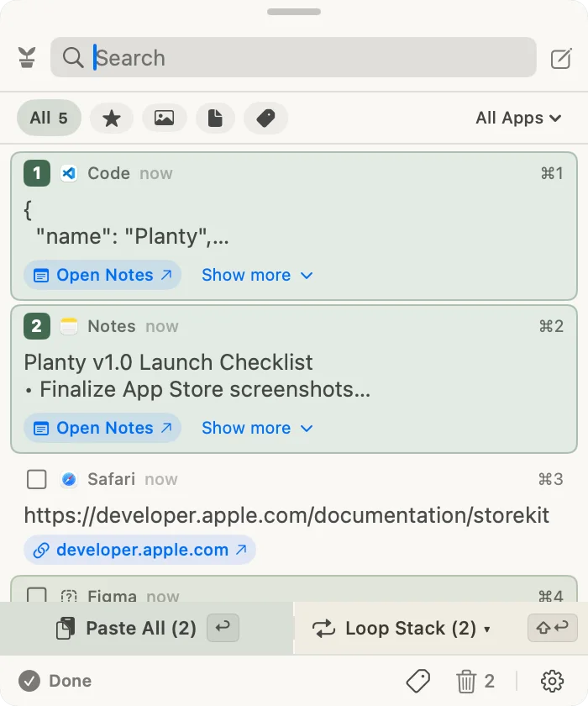The height and width of the screenshot is (706, 588).
Task: Expand Show more on Code clip
Action: 257,275
